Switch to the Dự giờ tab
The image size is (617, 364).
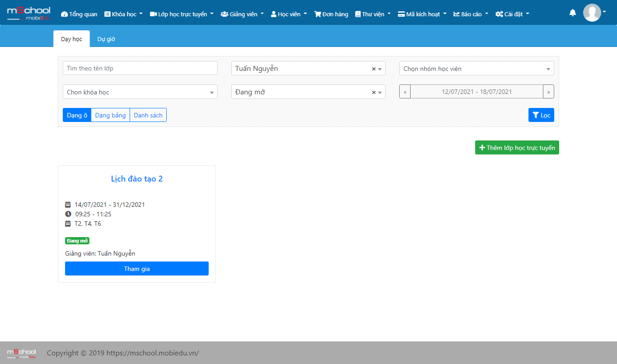click(x=106, y=39)
